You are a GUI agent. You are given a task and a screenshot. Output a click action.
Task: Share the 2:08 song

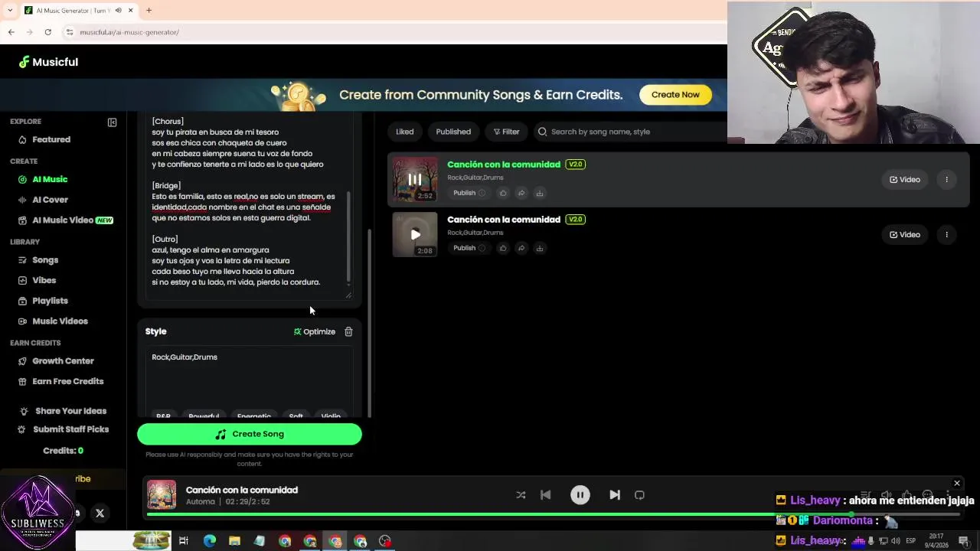click(521, 248)
